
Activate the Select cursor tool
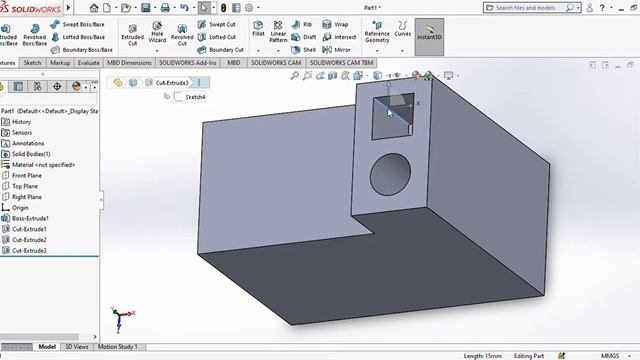(204, 8)
